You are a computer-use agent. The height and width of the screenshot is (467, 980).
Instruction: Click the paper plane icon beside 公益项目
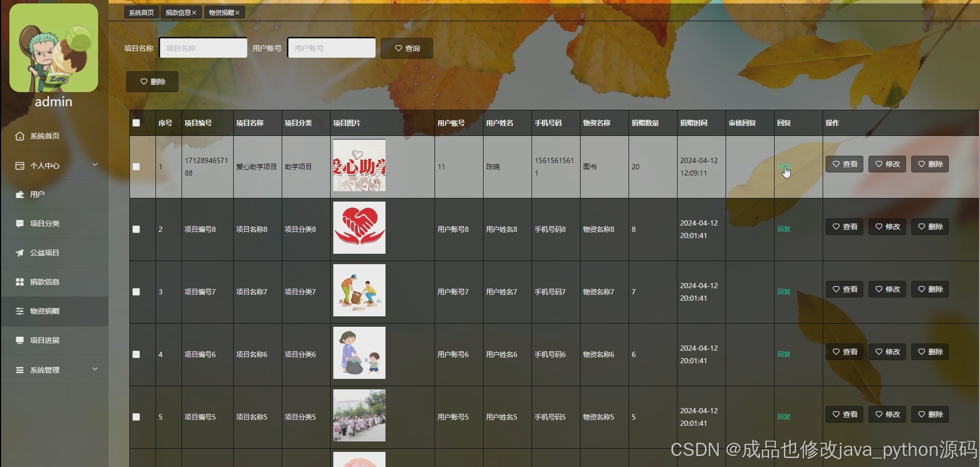20,253
